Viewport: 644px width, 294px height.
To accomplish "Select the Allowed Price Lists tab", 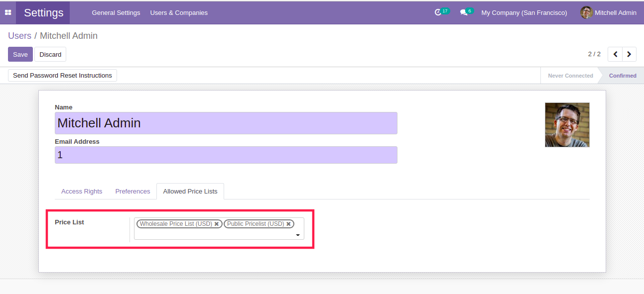I will [190, 191].
